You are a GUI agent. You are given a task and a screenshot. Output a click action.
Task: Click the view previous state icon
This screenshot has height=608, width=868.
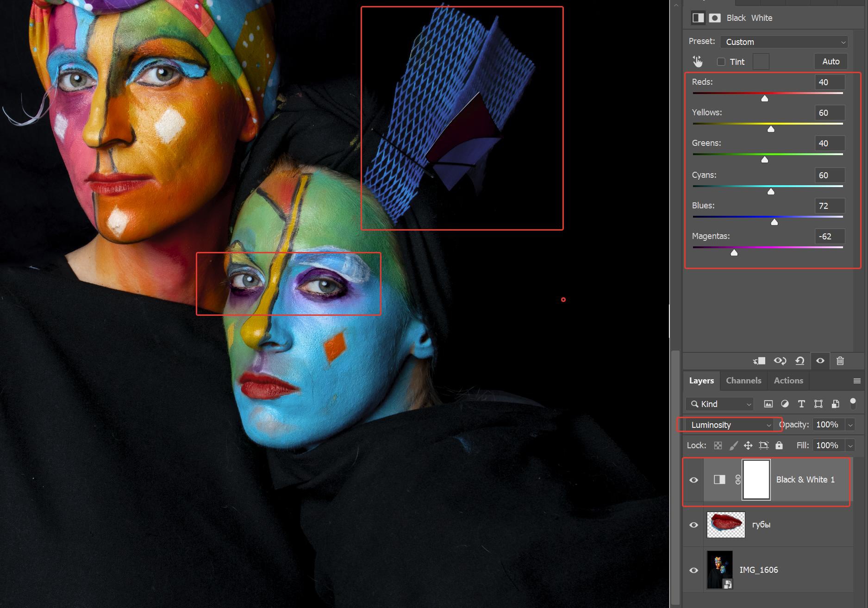point(780,361)
